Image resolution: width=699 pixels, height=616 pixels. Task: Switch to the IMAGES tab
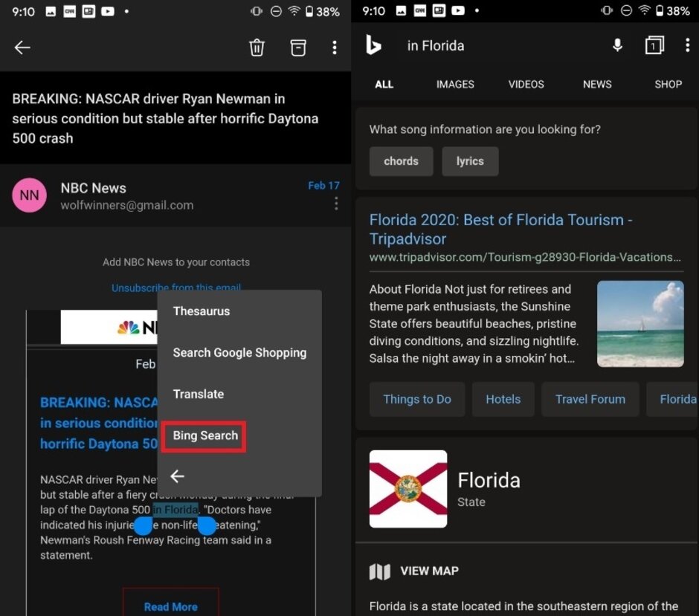(455, 84)
